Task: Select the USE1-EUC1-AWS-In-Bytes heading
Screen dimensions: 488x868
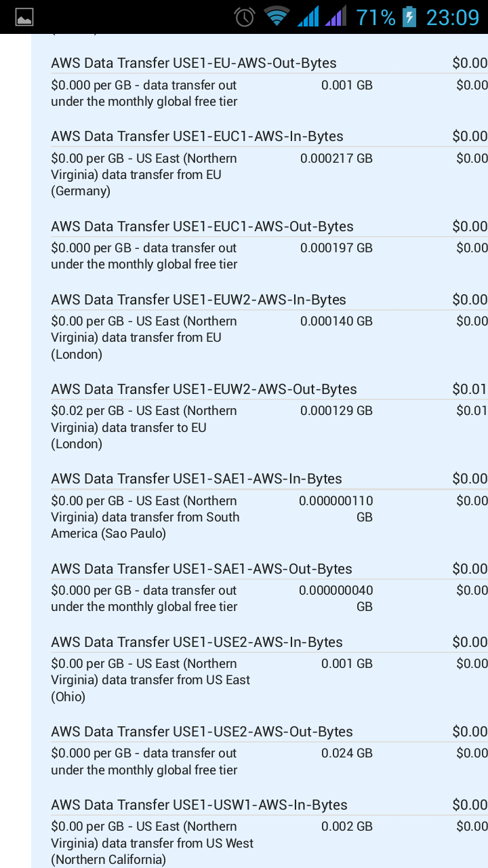Action: [197, 136]
